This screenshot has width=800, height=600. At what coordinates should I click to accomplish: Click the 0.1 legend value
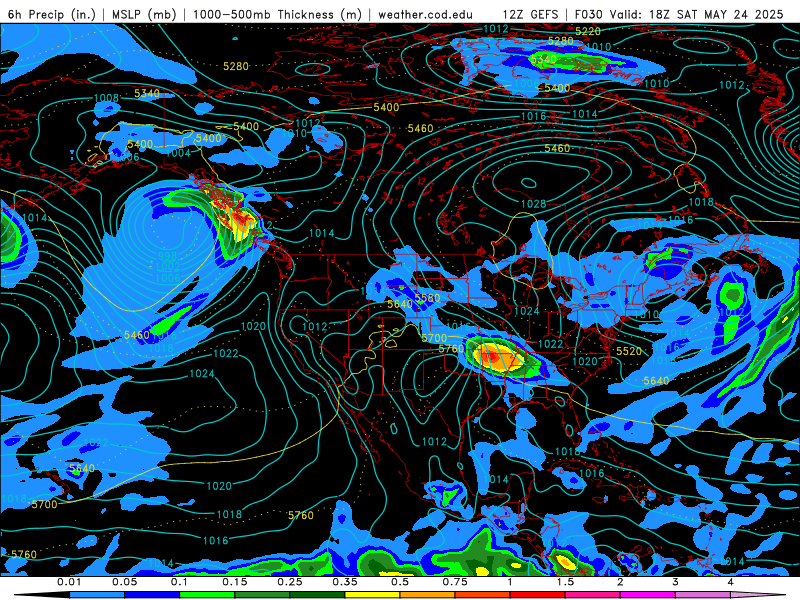point(180,582)
